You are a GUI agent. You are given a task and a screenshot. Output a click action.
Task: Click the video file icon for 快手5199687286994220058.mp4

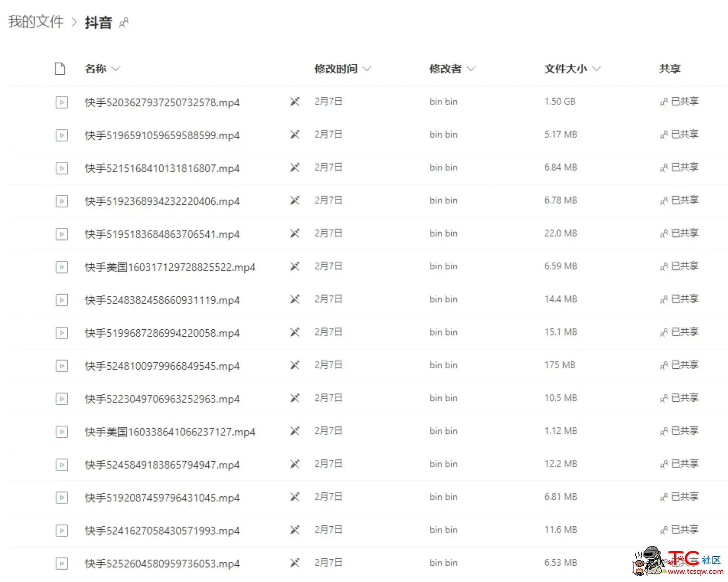[62, 332]
